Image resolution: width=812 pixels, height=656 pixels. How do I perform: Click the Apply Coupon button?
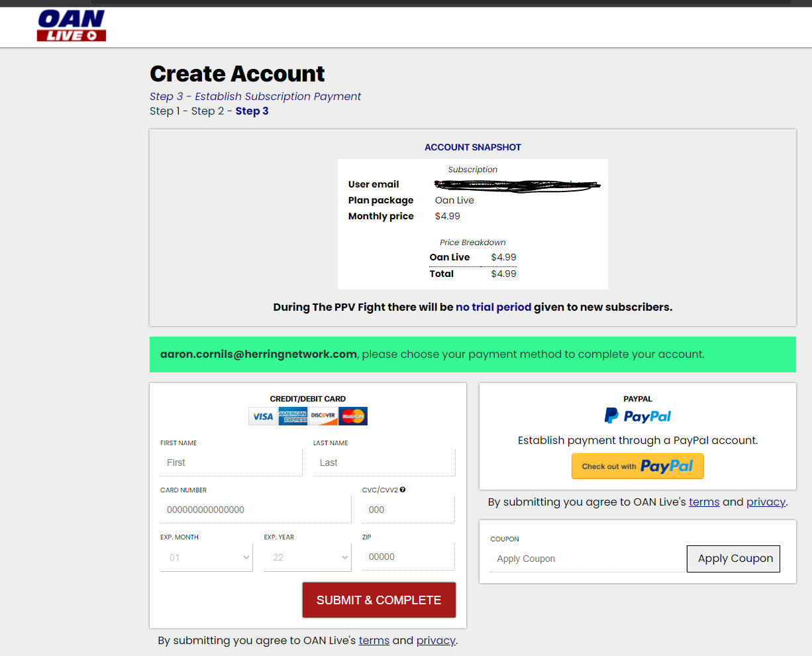[734, 559]
